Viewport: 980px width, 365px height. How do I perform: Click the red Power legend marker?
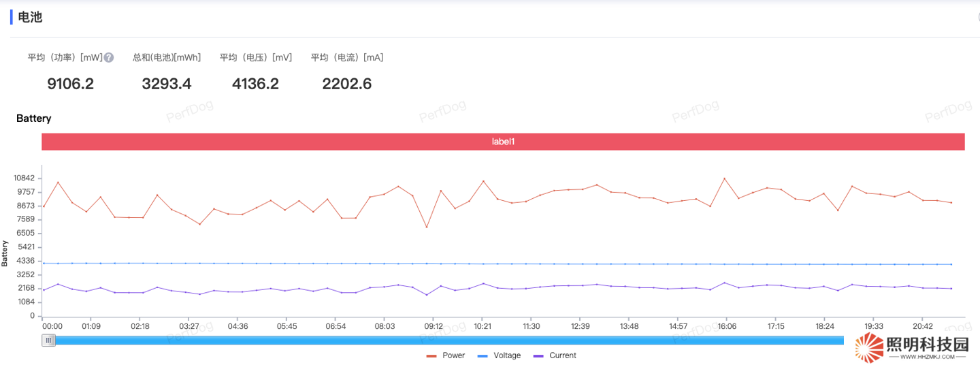431,355
